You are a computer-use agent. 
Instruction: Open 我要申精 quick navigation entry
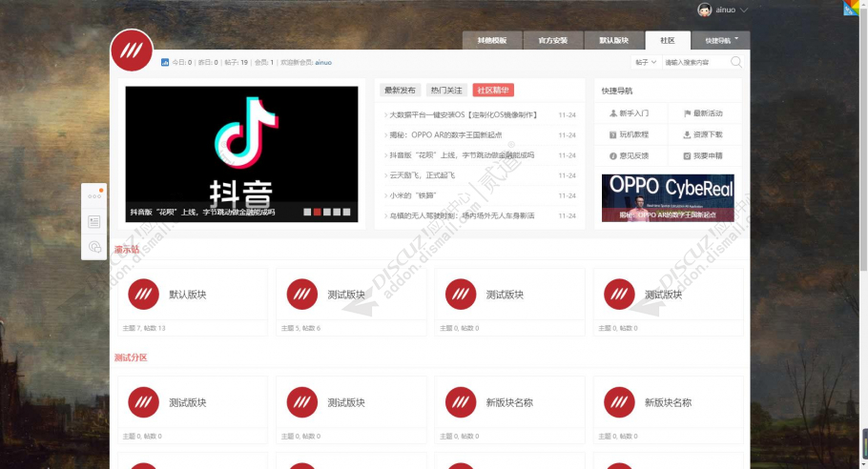pyautogui.click(x=703, y=156)
